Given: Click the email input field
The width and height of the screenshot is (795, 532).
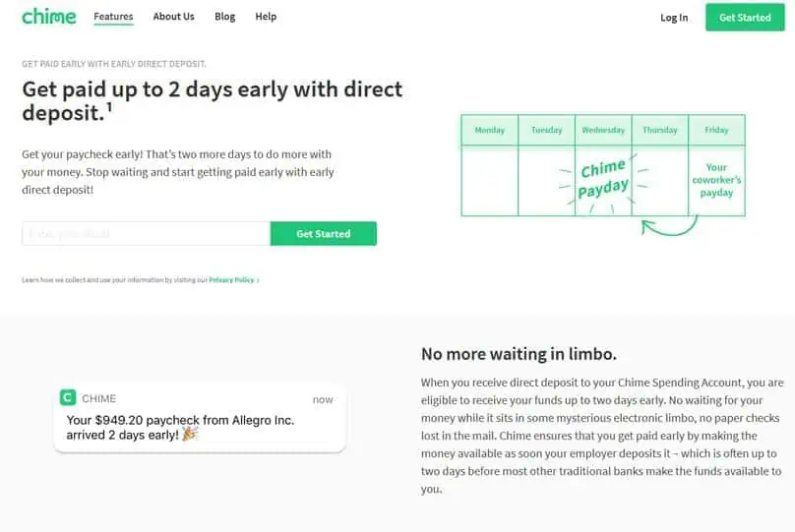Looking at the screenshot, I should click(146, 234).
